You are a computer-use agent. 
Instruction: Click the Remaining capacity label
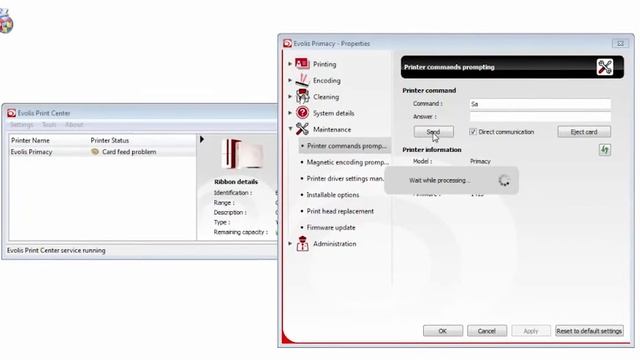(x=240, y=232)
